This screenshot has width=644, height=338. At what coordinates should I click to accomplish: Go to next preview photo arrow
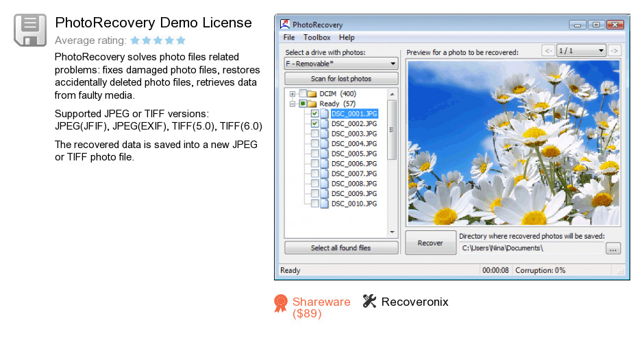[614, 51]
